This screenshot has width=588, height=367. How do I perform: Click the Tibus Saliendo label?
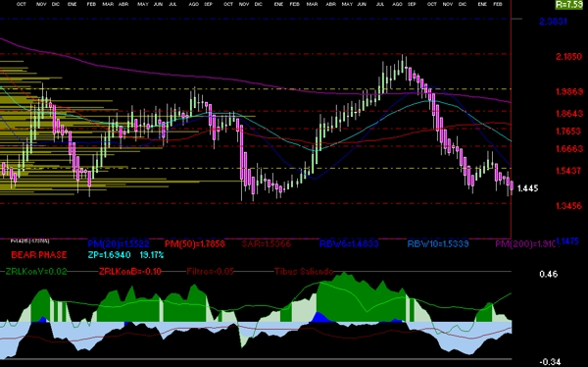[x=304, y=272]
